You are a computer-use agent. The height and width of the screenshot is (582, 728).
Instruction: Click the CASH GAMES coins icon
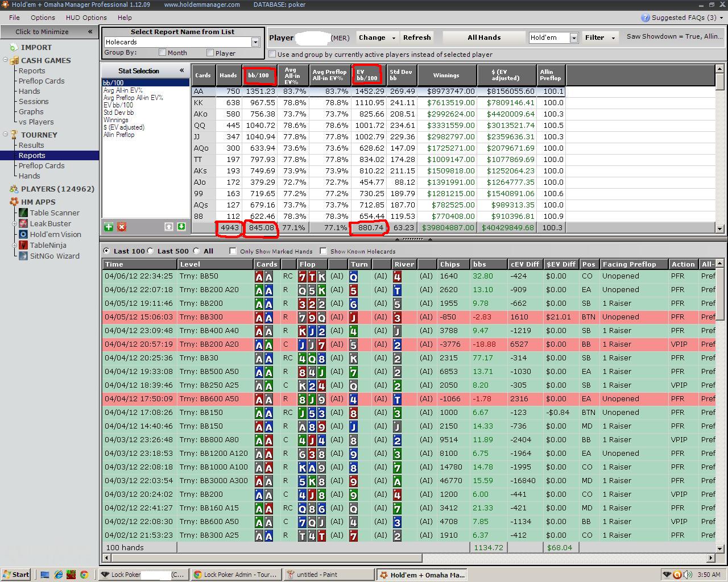pos(13,60)
